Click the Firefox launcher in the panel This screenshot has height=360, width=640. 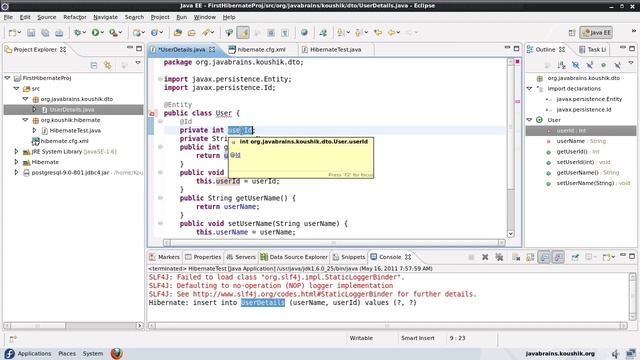[116, 353]
